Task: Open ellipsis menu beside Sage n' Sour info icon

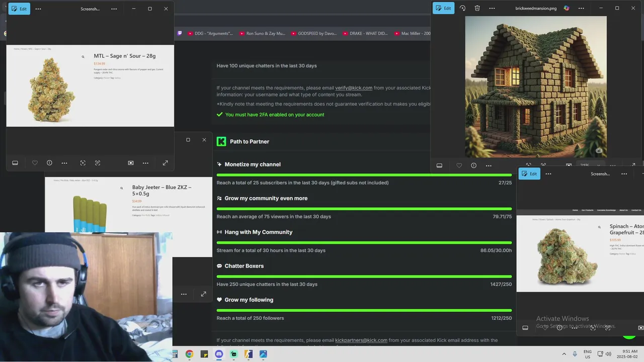Action: pos(64,163)
